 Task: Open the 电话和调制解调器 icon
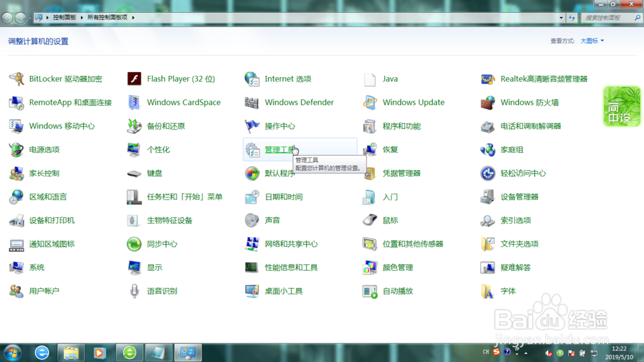tap(488, 126)
